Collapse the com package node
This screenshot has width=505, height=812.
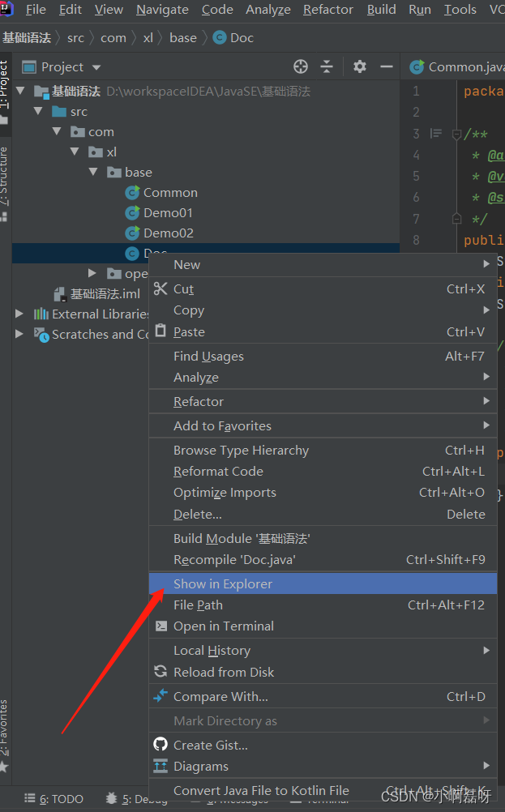(x=57, y=131)
